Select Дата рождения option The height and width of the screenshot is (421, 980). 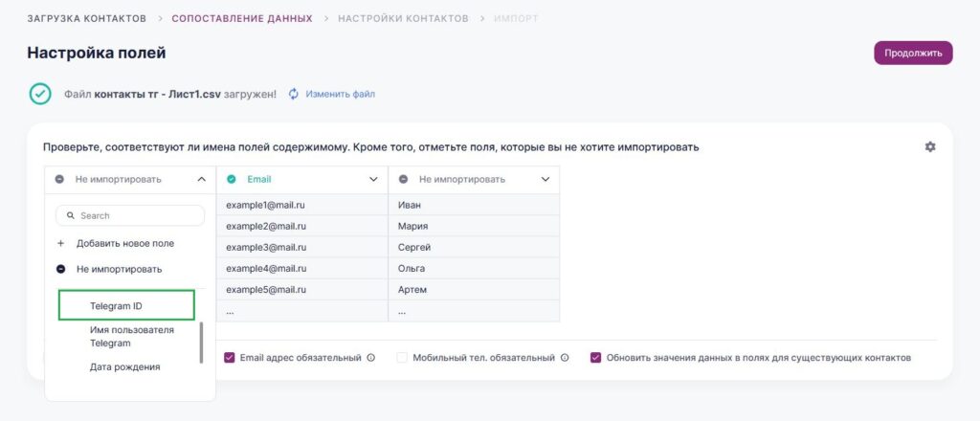[x=125, y=366]
